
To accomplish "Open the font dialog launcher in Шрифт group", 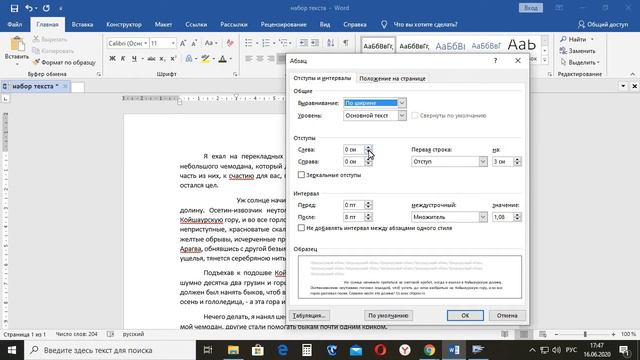I will 235,74.
